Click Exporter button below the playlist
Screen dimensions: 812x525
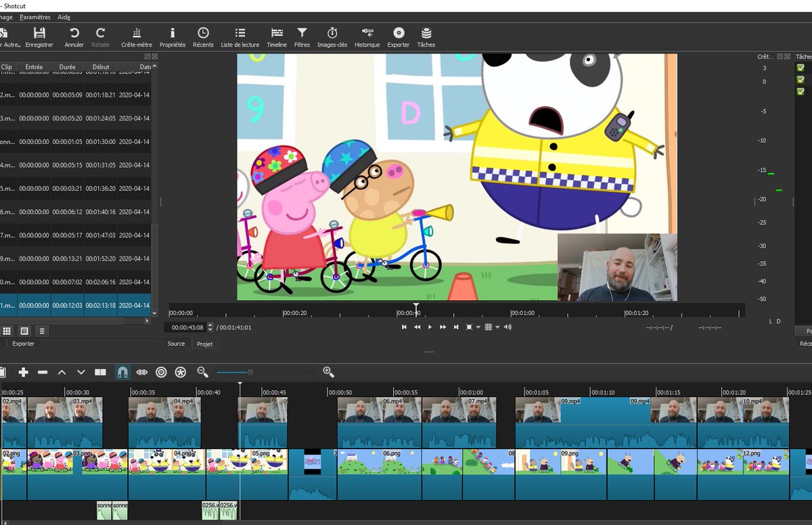pyautogui.click(x=23, y=344)
